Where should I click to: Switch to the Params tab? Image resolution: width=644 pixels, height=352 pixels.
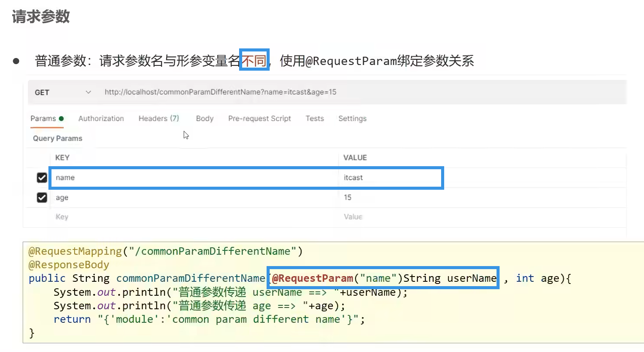[43, 119]
